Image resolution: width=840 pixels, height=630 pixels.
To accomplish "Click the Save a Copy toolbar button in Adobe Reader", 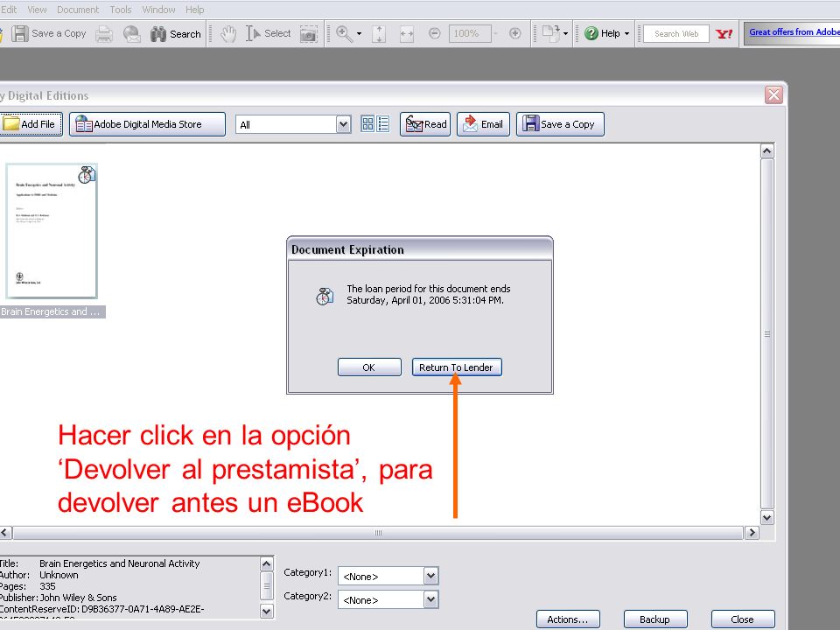I will click(x=49, y=34).
